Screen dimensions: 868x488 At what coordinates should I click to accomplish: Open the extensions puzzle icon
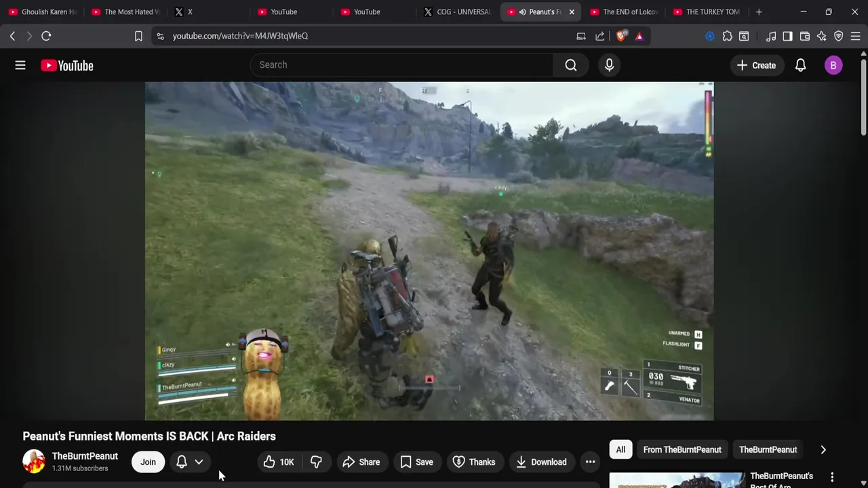[x=728, y=36]
